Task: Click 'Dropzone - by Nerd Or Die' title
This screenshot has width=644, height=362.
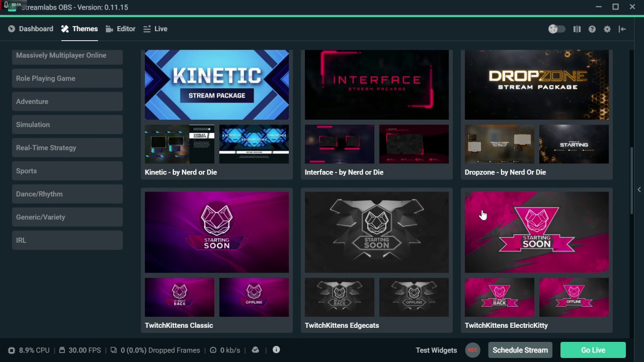Action: 505,172
